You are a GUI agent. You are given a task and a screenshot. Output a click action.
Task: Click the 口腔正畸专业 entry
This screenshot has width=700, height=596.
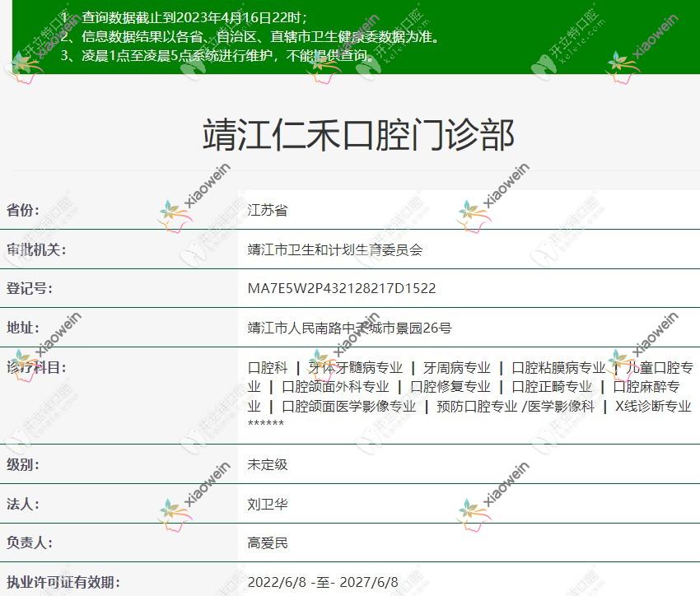552,386
